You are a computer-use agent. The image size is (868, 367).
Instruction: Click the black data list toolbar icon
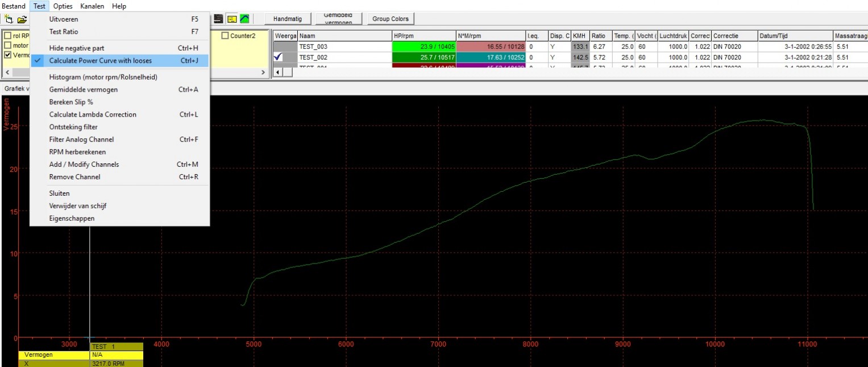click(x=218, y=19)
